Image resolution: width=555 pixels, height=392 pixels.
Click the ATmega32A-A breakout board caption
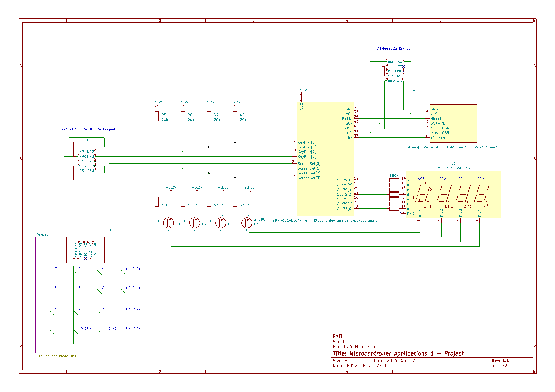[453, 147]
